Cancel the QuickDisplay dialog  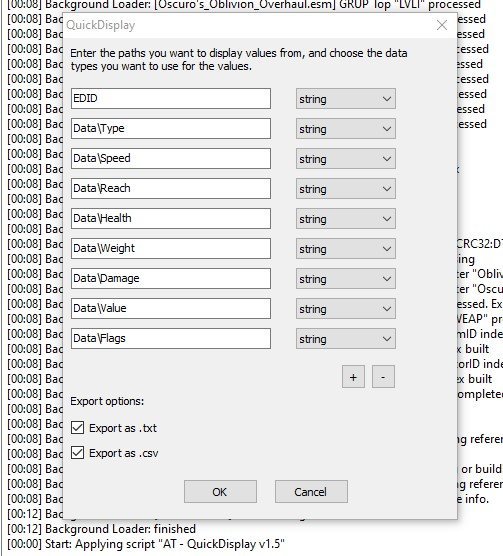click(311, 491)
